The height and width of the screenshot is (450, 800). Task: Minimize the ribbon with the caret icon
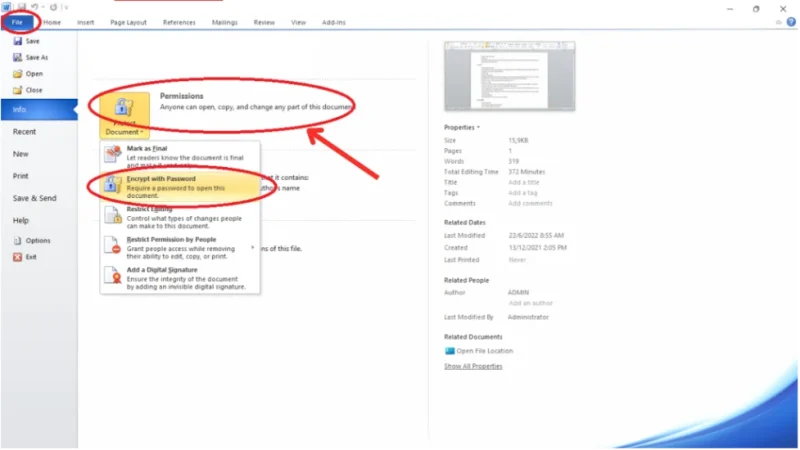pos(778,22)
